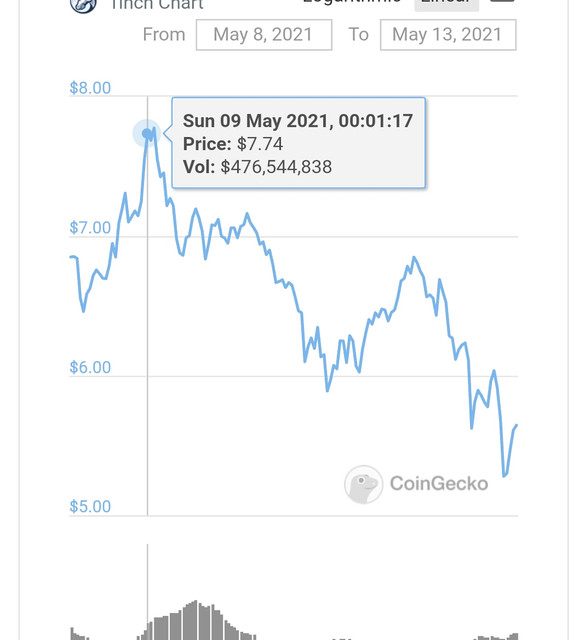Select the highlighted $7.74 data point marker
The height and width of the screenshot is (640, 585).
pos(147,133)
